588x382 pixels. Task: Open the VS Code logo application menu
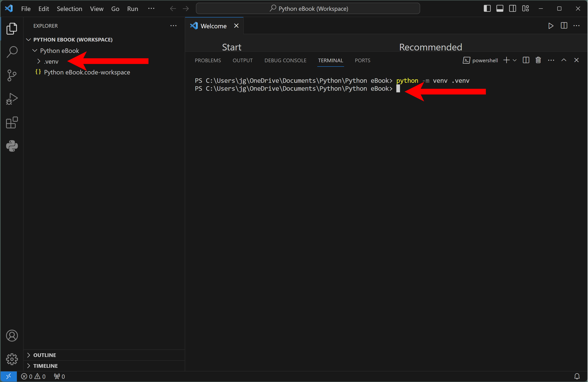click(9, 8)
